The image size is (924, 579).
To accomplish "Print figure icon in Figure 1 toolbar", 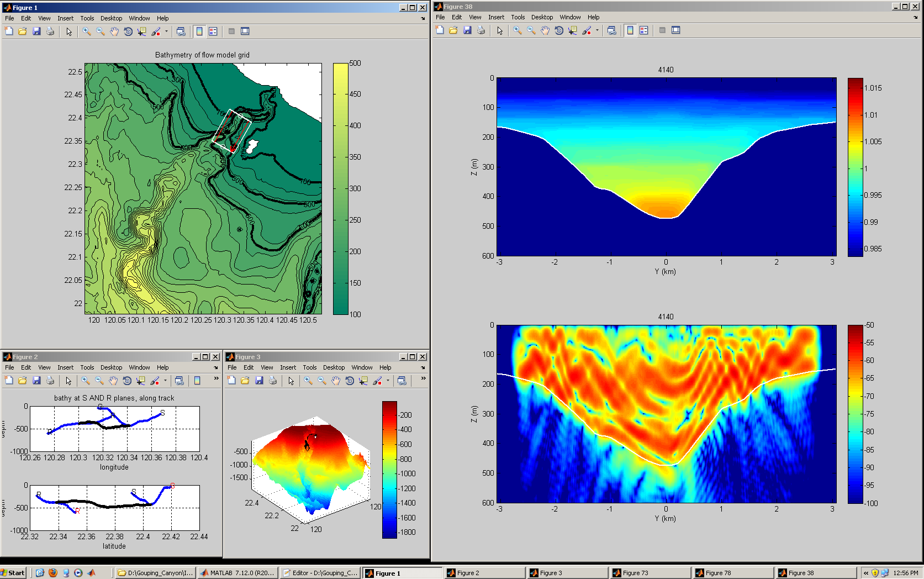I will click(50, 31).
